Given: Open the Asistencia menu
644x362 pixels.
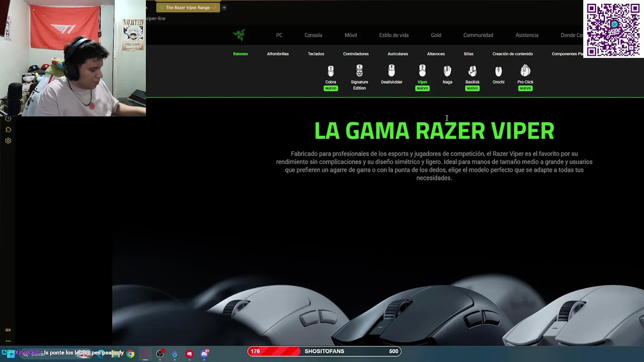Looking at the screenshot, I should [527, 35].
